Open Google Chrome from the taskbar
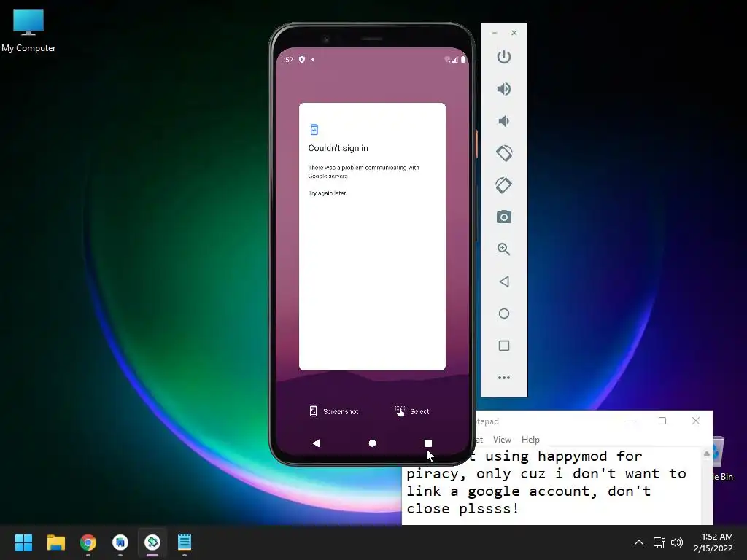The height and width of the screenshot is (560, 747). tap(88, 542)
